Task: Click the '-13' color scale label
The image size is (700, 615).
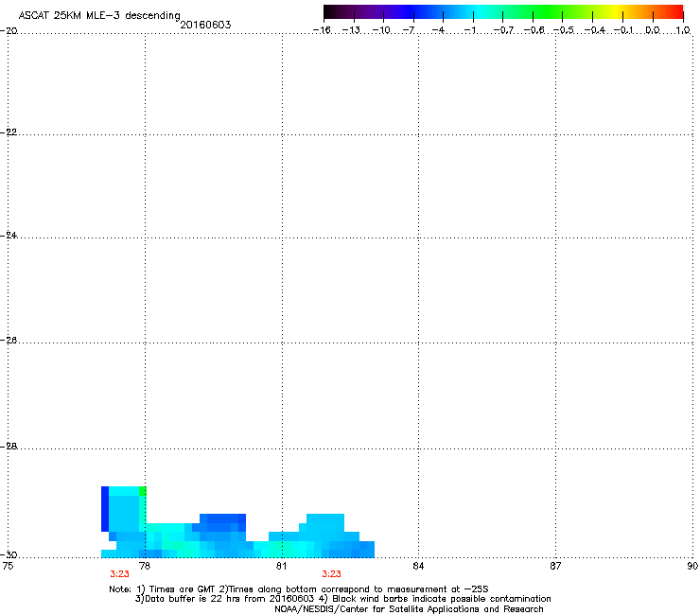Action: coord(351,30)
